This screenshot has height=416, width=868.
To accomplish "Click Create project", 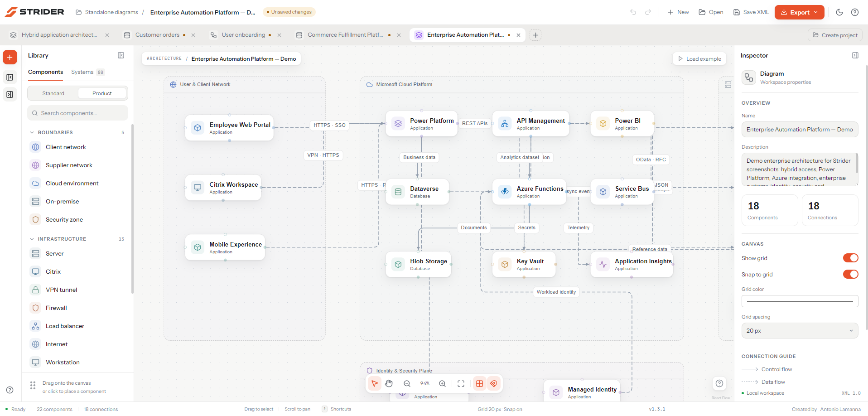I will tap(835, 35).
